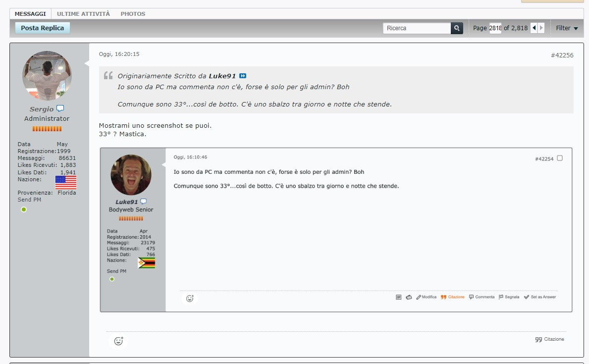Type in the Ricerca search box
This screenshot has height=364, width=589.
pyautogui.click(x=416, y=28)
